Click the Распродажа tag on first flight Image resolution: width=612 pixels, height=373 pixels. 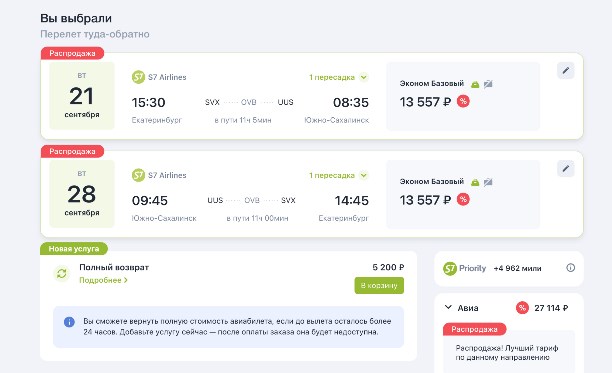pos(73,53)
